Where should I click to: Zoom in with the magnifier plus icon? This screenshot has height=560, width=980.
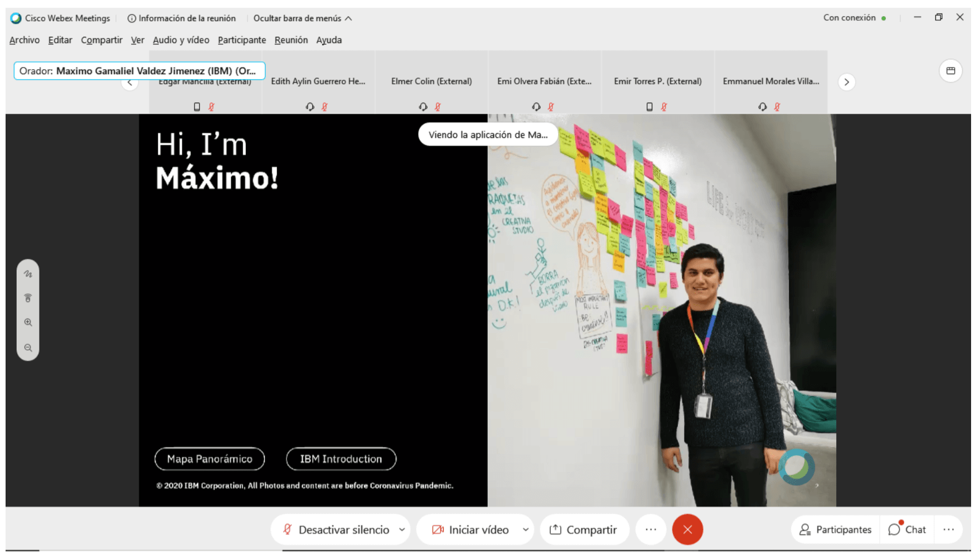click(x=28, y=322)
